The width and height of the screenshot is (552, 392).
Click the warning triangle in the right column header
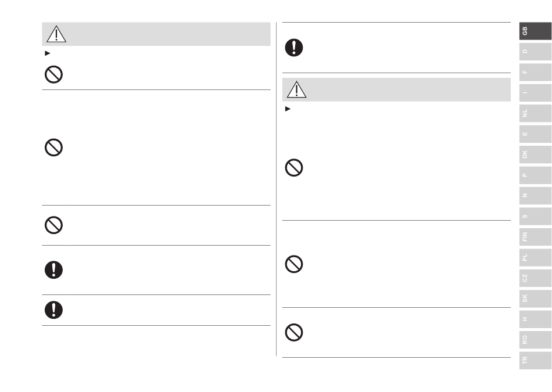[296, 89]
